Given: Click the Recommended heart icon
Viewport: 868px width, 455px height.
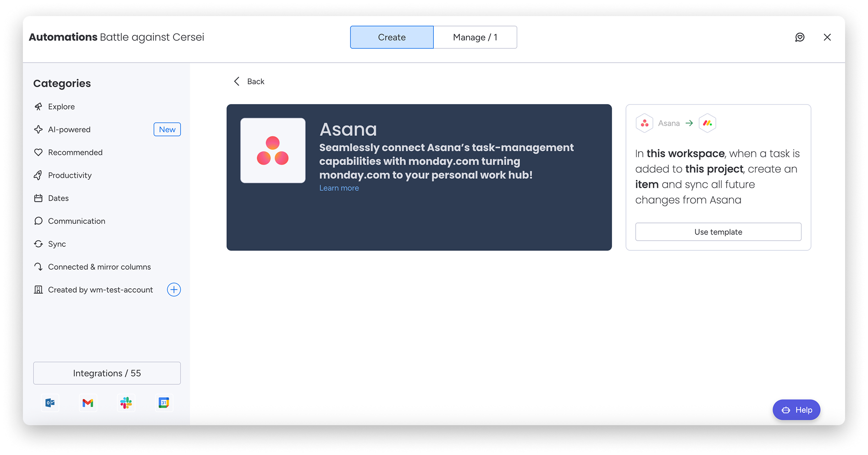Looking at the screenshot, I should click(x=39, y=152).
